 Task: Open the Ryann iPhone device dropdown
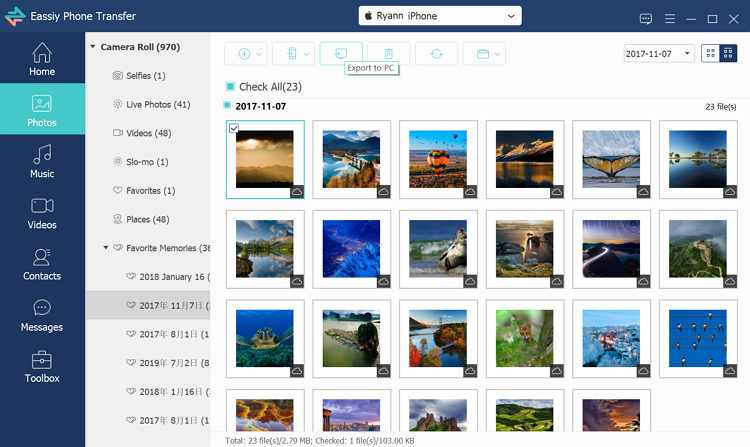[x=440, y=16]
